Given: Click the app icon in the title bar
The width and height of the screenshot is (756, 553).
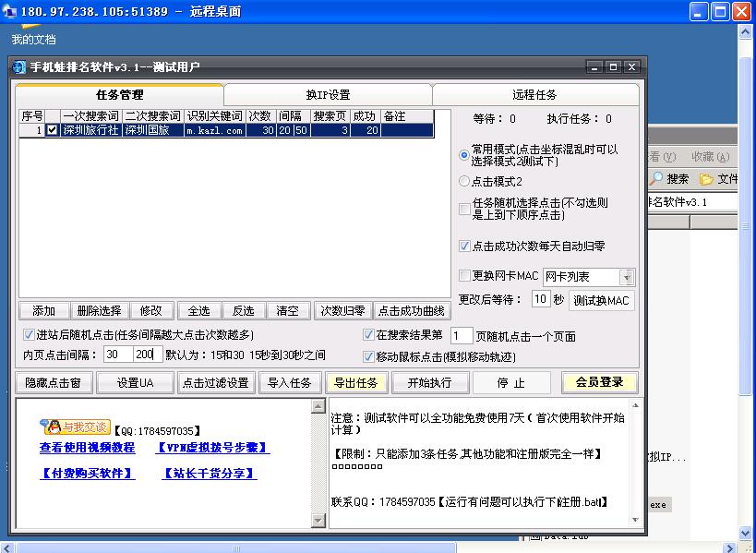Looking at the screenshot, I should (x=19, y=67).
